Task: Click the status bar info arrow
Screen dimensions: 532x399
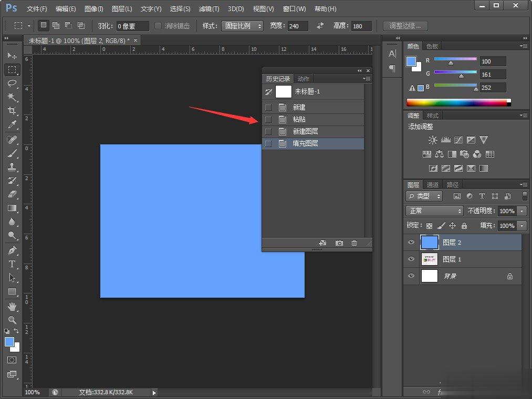Action: pos(154,393)
